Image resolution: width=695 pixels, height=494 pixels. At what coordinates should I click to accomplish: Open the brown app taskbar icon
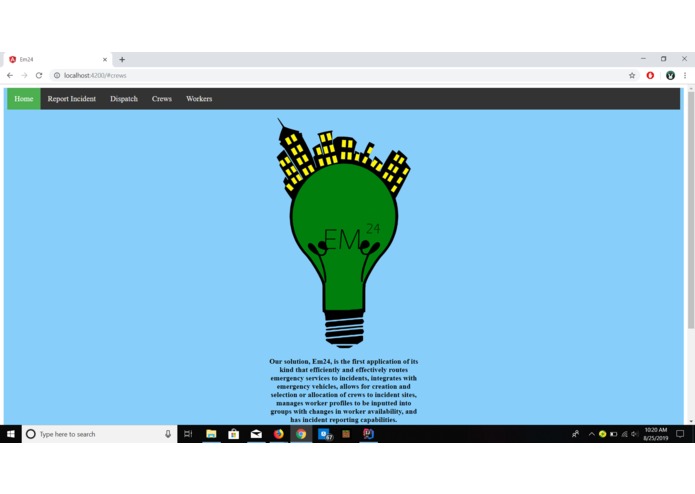[x=346, y=434]
